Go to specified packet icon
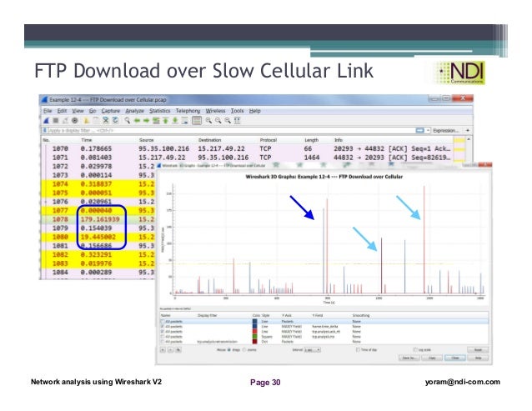Viewport: 532px width, 411px height. coord(156,120)
